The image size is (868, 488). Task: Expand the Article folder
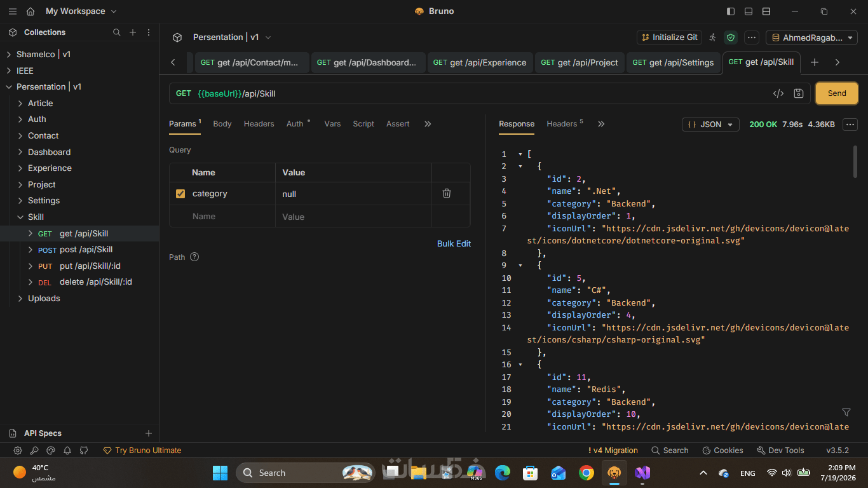[x=20, y=103]
